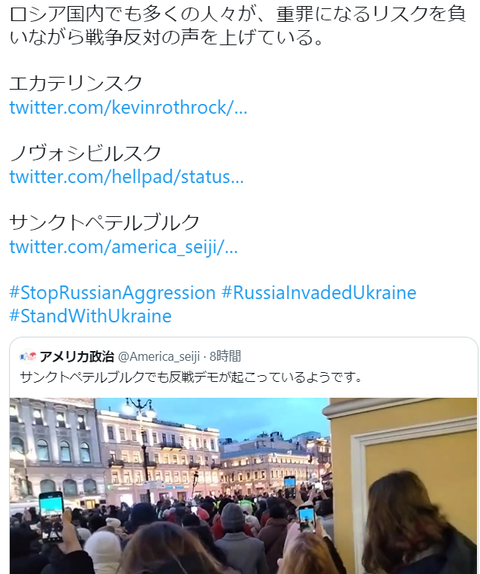Click the 8時間 timestamp on quoted tweet
The image size is (480, 574).
coord(226,356)
